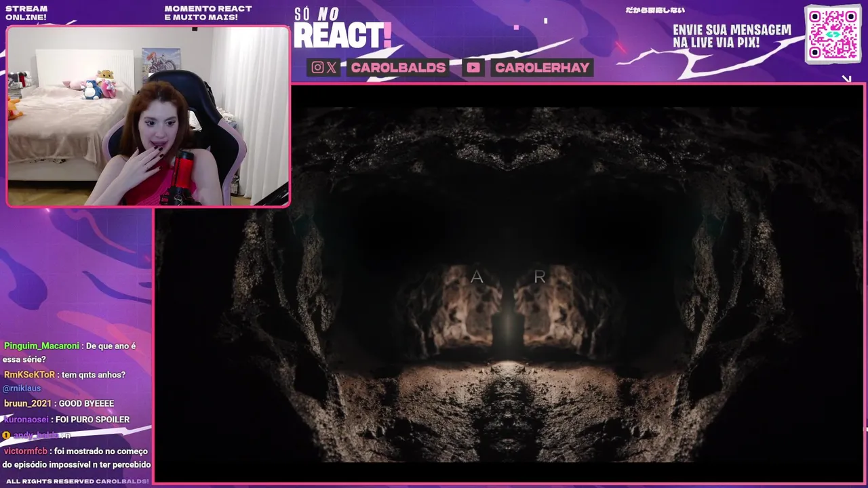Viewport: 868px width, 488px height.
Task: Click the letter 'R' in the video title
Action: 540,277
